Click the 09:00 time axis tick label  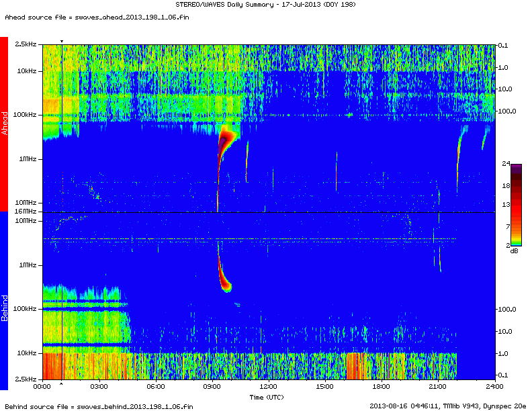point(212,386)
